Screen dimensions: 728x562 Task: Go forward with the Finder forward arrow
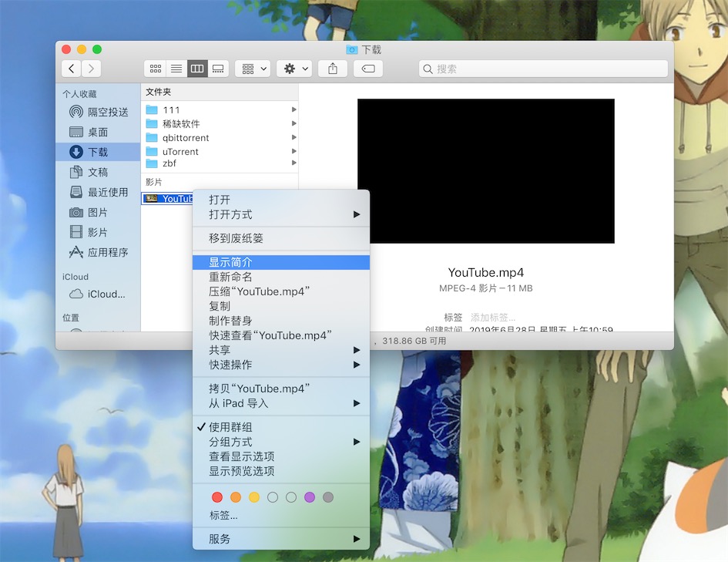pos(91,69)
